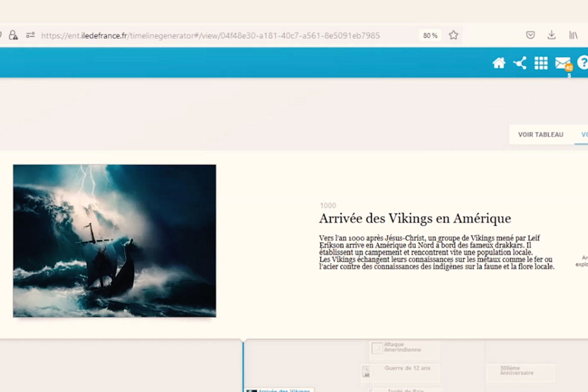Viewport: 588px width, 392px height.
Task: Open the applications grid menu
Action: pyautogui.click(x=541, y=63)
